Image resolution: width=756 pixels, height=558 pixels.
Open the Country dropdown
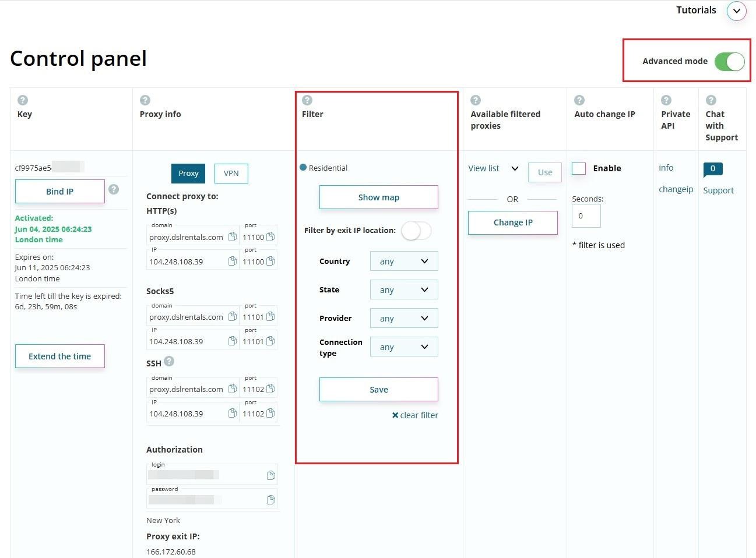pyautogui.click(x=403, y=262)
